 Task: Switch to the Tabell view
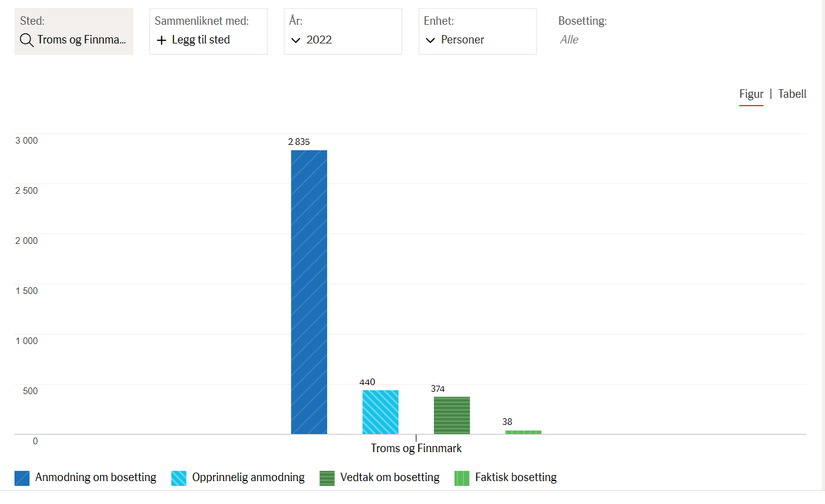[x=792, y=94]
